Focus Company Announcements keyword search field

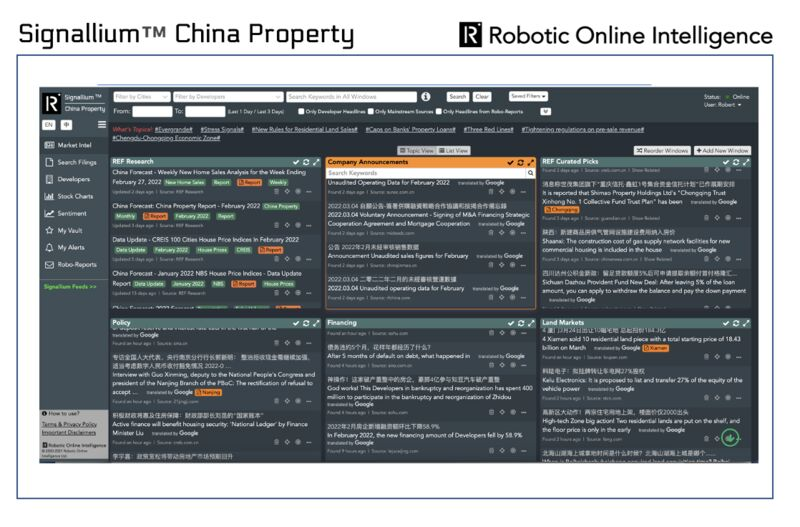pyautogui.click(x=426, y=173)
